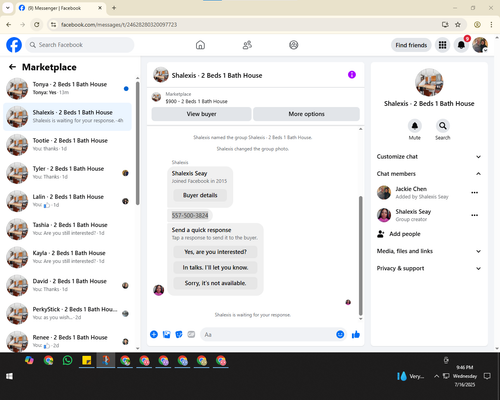Open conversation information purple icon
Viewport: 500px width, 400px height.
(x=352, y=75)
